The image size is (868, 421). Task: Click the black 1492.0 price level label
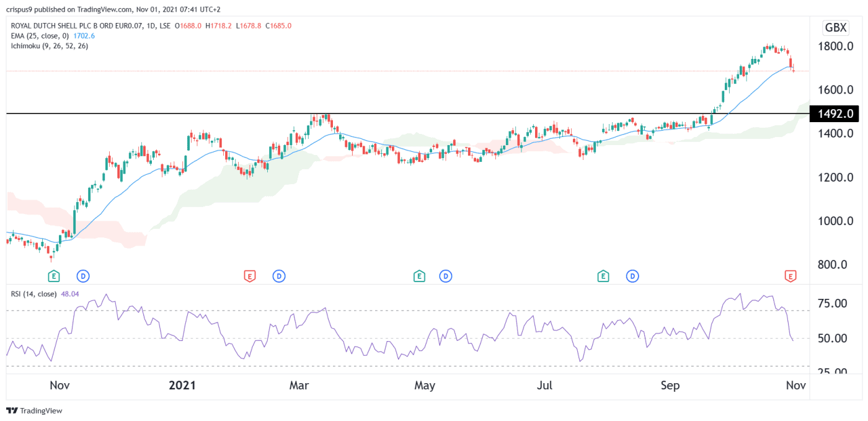833,113
